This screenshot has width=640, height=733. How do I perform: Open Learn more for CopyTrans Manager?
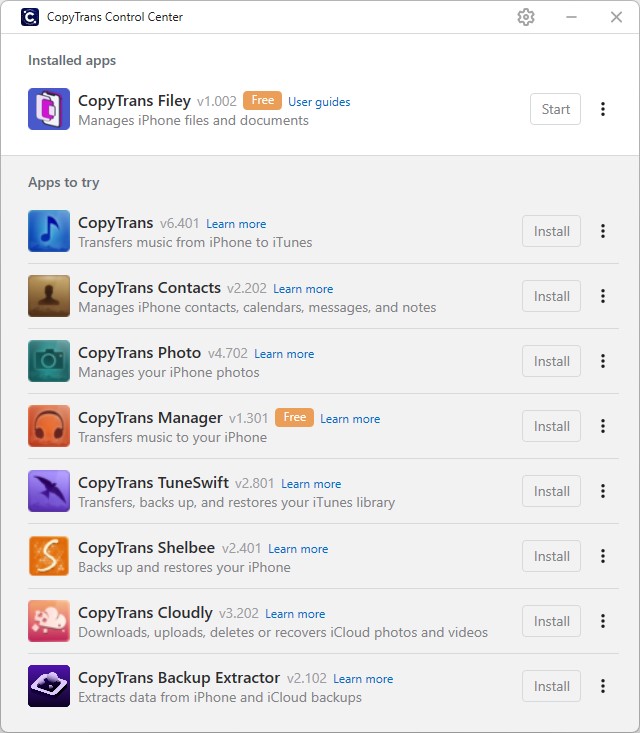click(350, 419)
